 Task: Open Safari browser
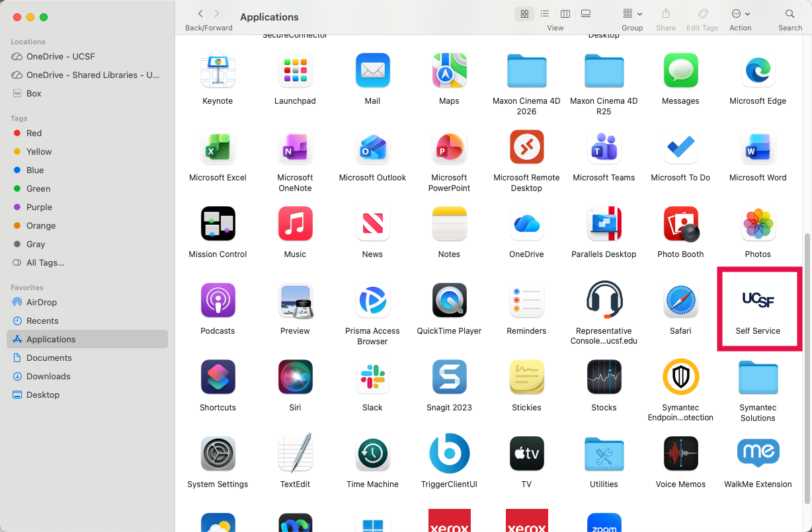pos(680,300)
